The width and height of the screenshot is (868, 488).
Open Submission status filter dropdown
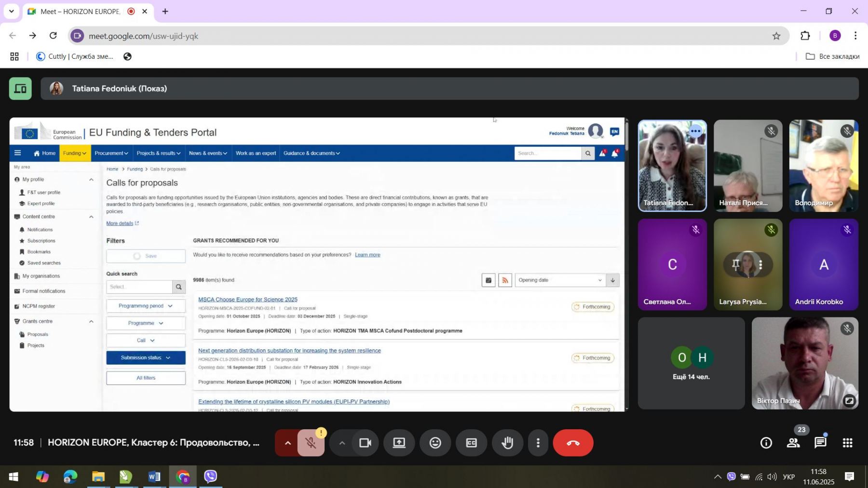pyautogui.click(x=146, y=357)
